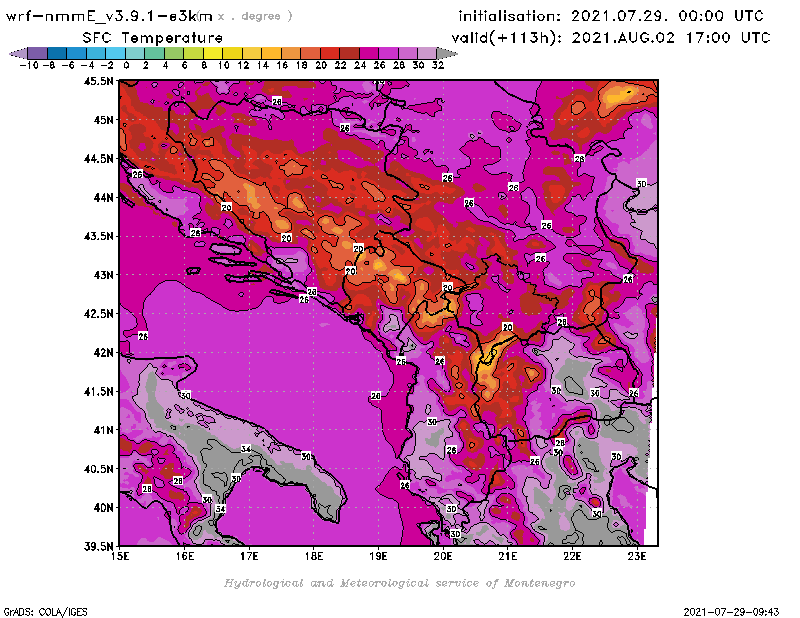Click the '39.5N' latitude label
800x618 pixels.
pyautogui.click(x=98, y=546)
